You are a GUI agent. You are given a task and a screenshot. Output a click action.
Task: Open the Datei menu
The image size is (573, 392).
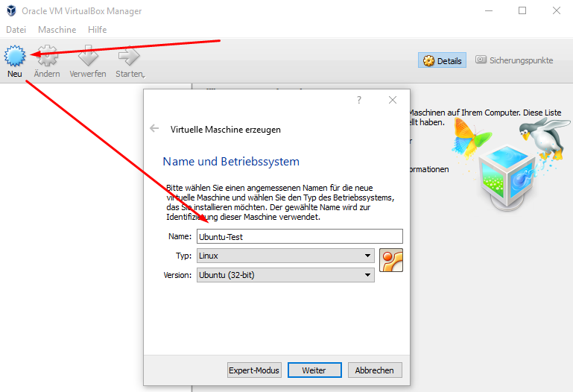(16, 30)
